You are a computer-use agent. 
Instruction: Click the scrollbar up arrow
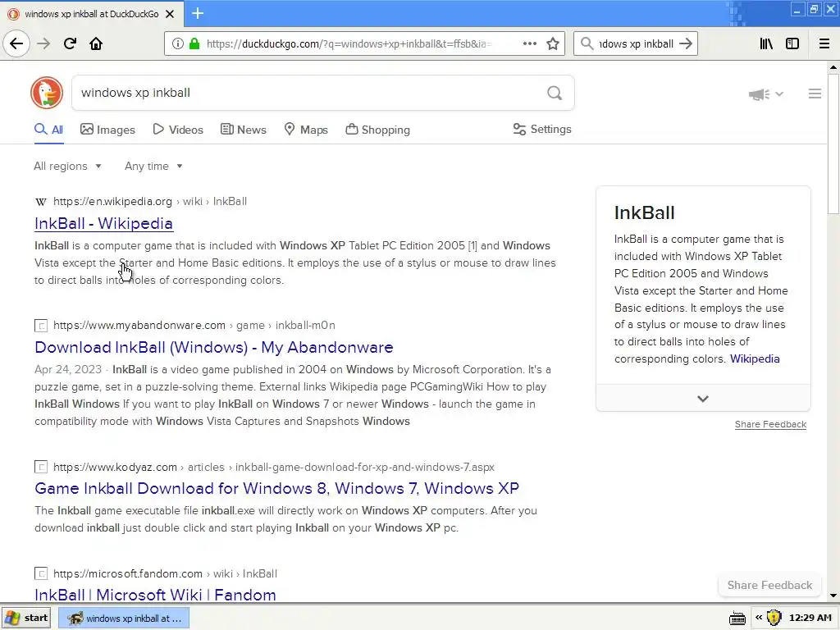[833, 67]
